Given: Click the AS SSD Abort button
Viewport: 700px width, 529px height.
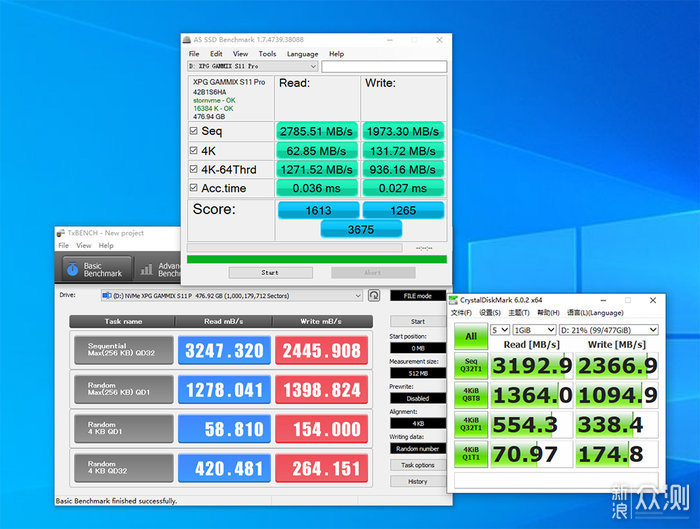Looking at the screenshot, I should click(373, 272).
